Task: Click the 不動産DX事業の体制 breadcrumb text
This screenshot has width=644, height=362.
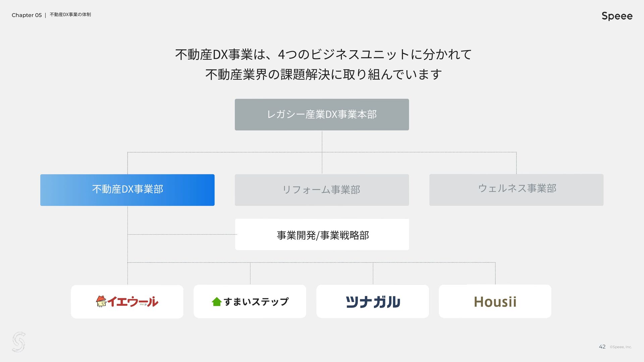Action: click(70, 14)
